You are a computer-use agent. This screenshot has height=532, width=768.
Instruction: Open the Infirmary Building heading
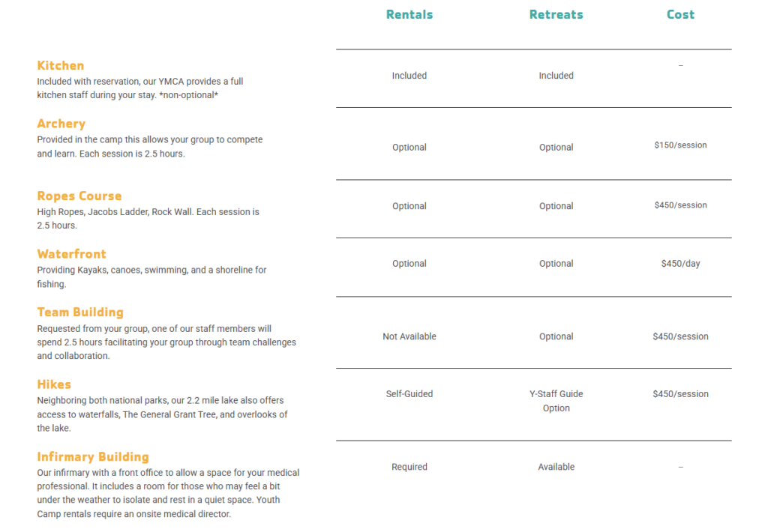coord(93,456)
